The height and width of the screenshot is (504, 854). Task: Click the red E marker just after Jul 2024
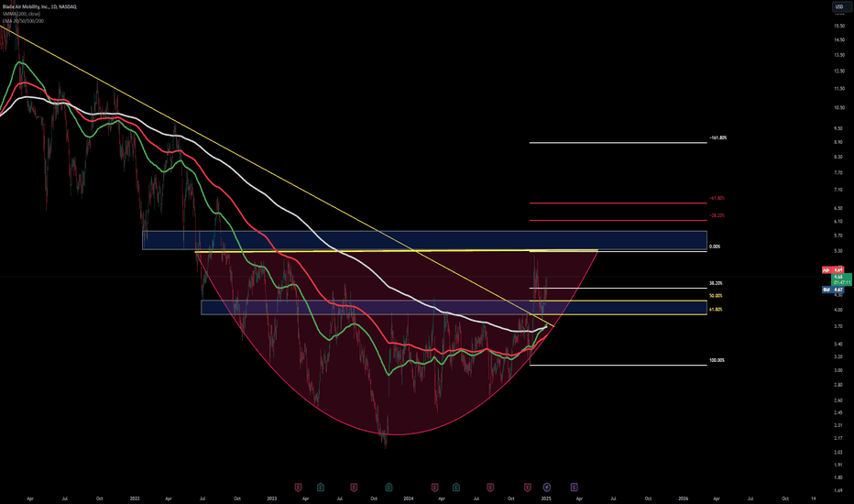click(x=490, y=488)
